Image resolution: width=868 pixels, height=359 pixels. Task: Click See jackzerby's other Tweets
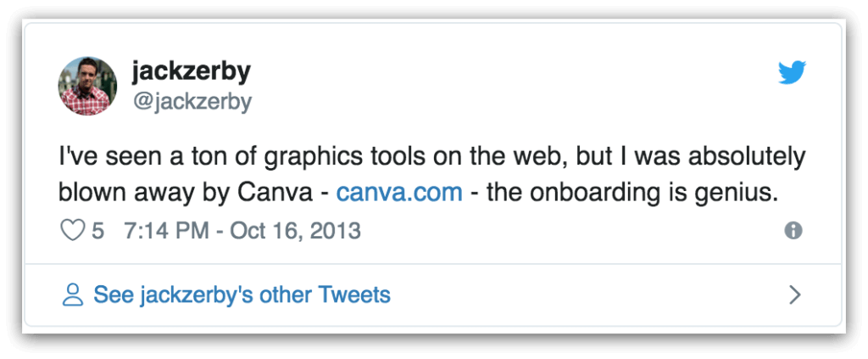[242, 295]
